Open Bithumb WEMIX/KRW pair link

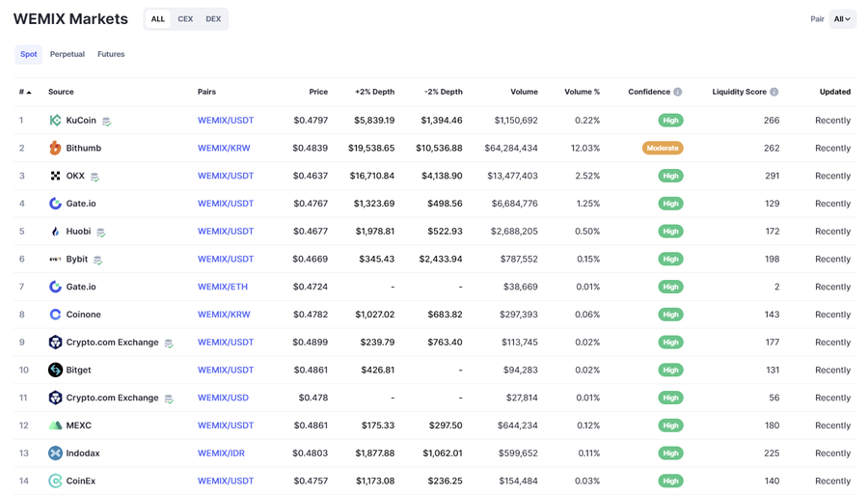point(224,148)
